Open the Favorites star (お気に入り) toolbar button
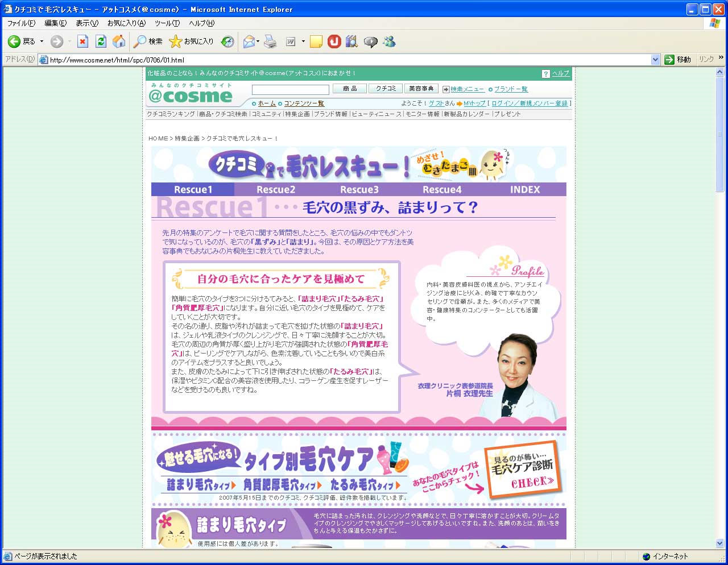Screen dimensions: 728x565 click(192, 41)
